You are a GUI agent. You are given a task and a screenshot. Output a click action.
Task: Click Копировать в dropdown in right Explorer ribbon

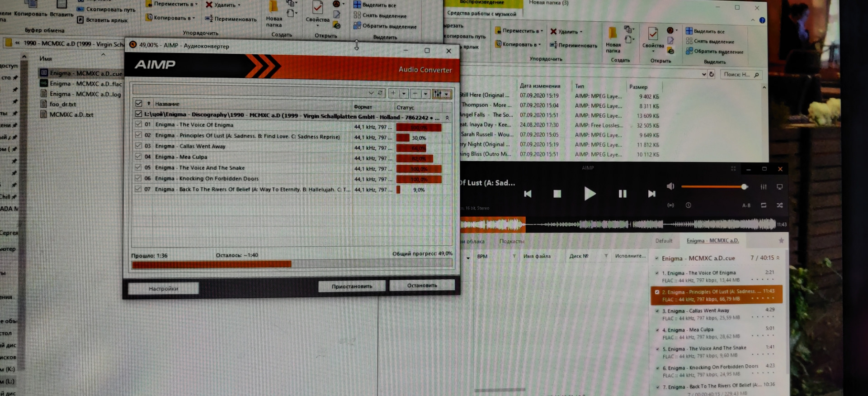click(x=519, y=44)
